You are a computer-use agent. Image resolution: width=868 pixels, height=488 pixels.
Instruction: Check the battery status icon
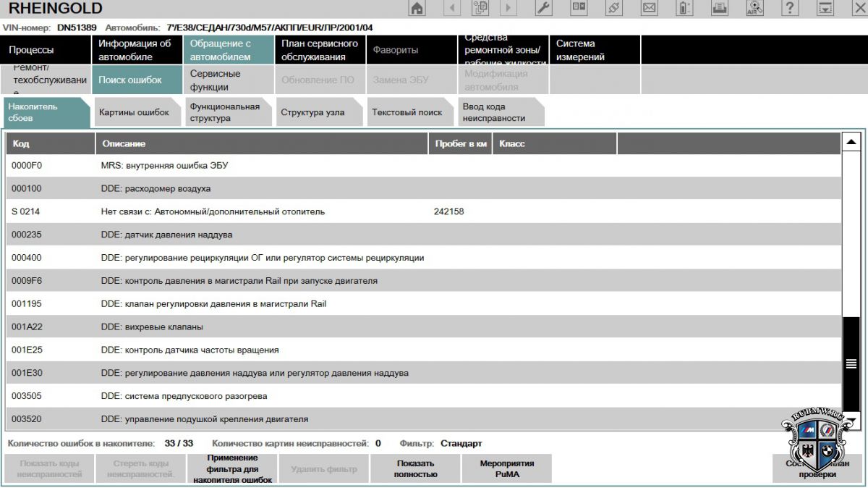pyautogui.click(x=684, y=8)
